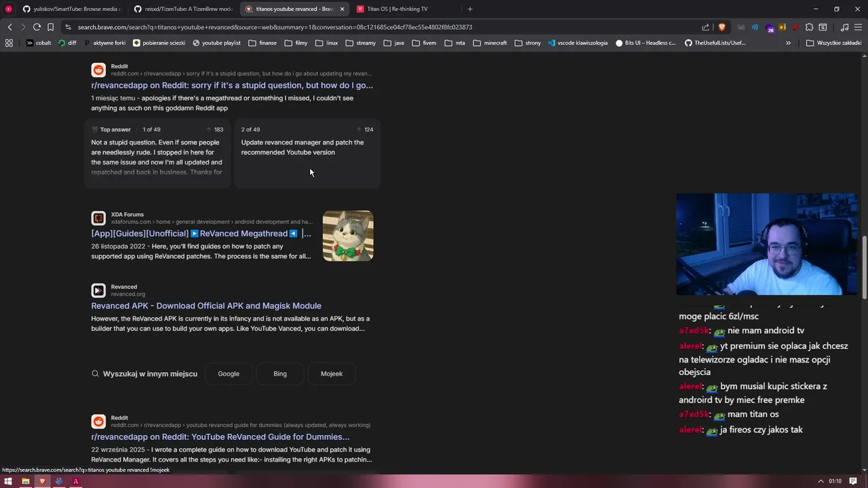Open the Windows Start menu
The width and height of the screenshot is (868, 488).
click(x=8, y=481)
